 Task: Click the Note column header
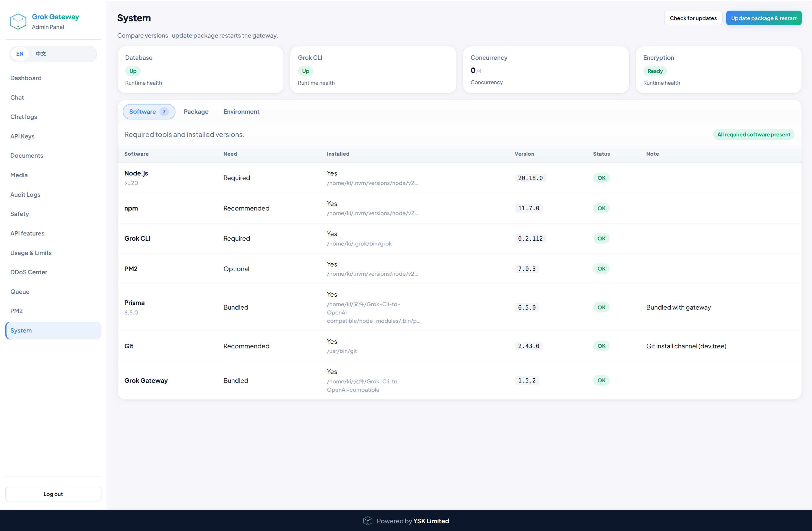652,154
